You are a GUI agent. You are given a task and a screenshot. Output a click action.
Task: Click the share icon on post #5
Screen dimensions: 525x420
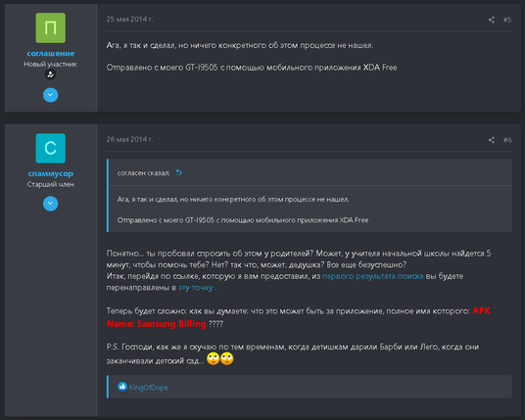coord(491,20)
